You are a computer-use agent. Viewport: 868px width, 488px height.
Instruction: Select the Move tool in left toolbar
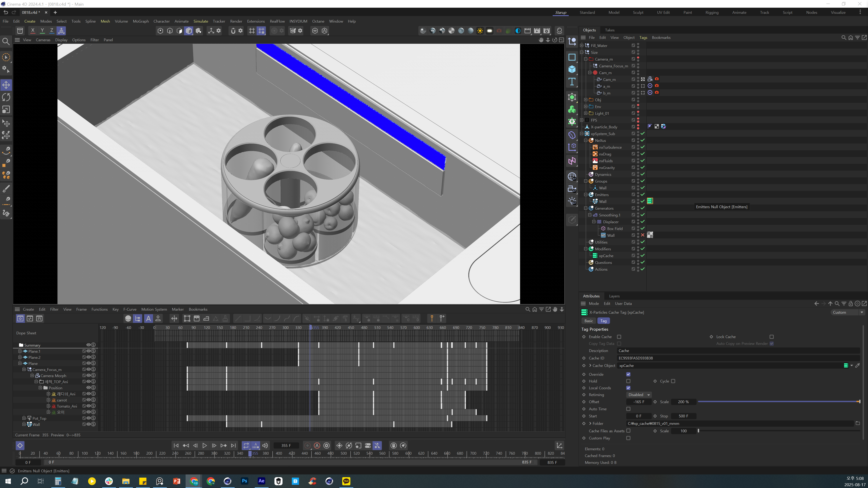tap(6, 85)
